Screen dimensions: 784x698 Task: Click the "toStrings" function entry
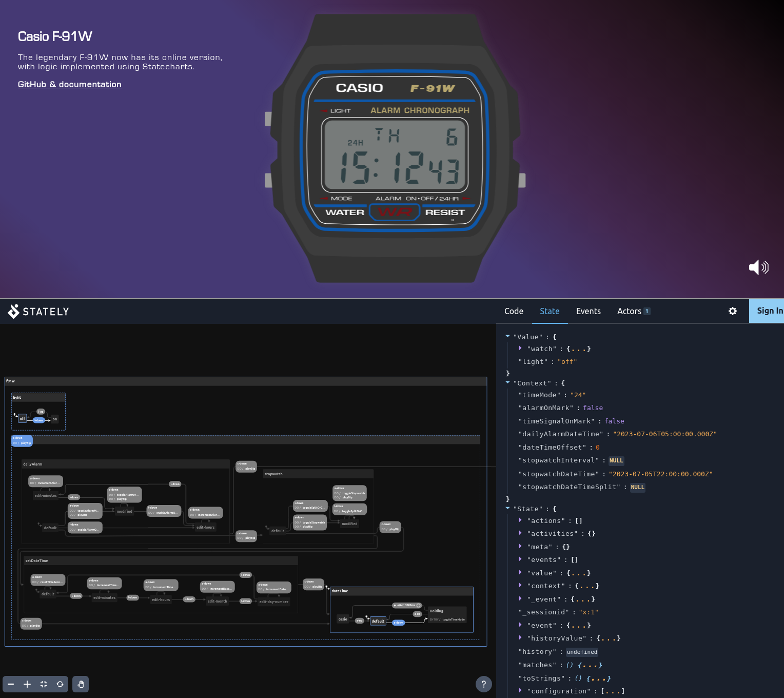point(564,678)
